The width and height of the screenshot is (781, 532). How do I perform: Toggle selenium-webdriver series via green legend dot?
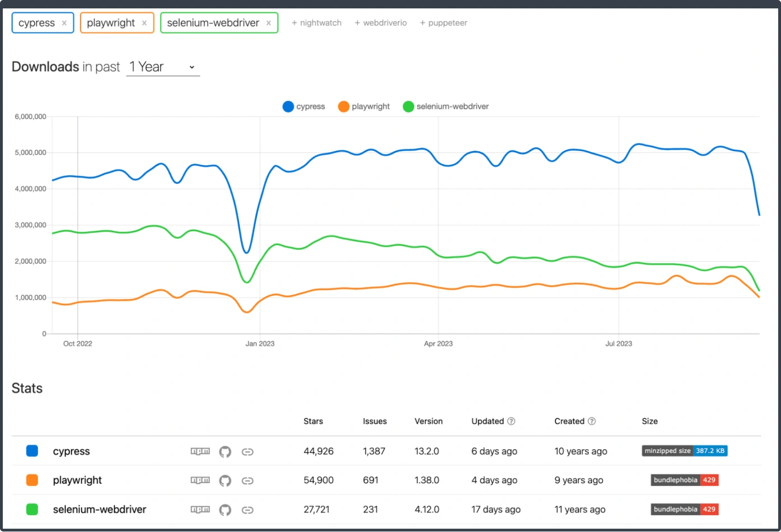(x=408, y=106)
